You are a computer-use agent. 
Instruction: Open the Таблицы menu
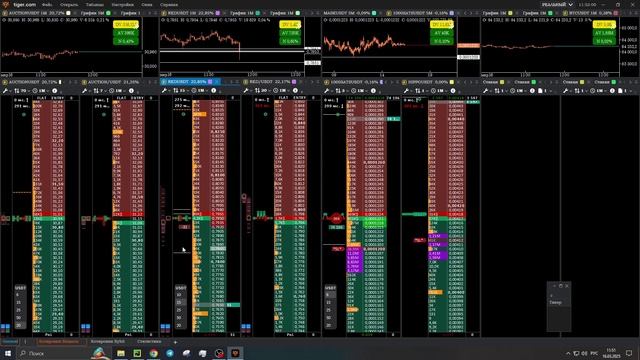click(95, 4)
